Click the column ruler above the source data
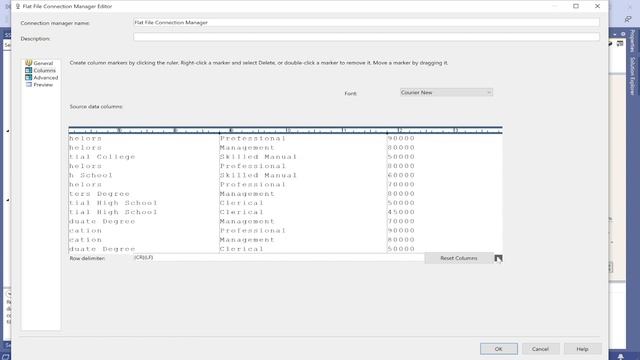This screenshot has height=360, width=640. coord(285,130)
